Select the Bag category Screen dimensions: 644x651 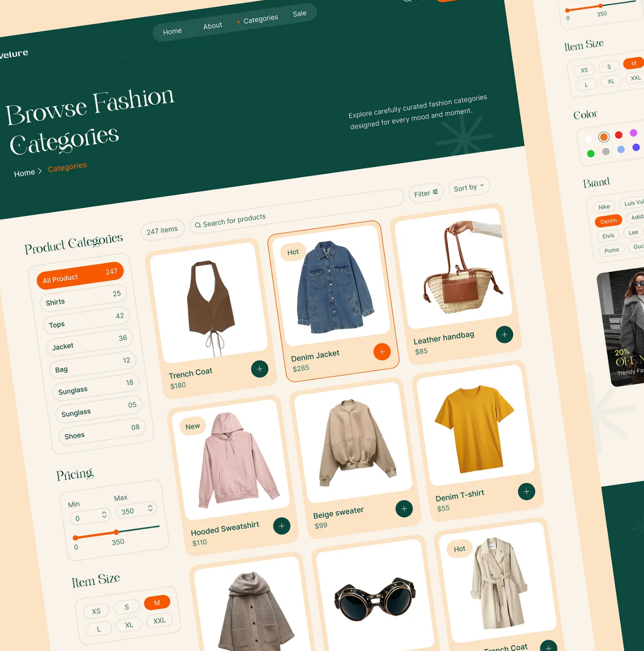click(x=93, y=364)
